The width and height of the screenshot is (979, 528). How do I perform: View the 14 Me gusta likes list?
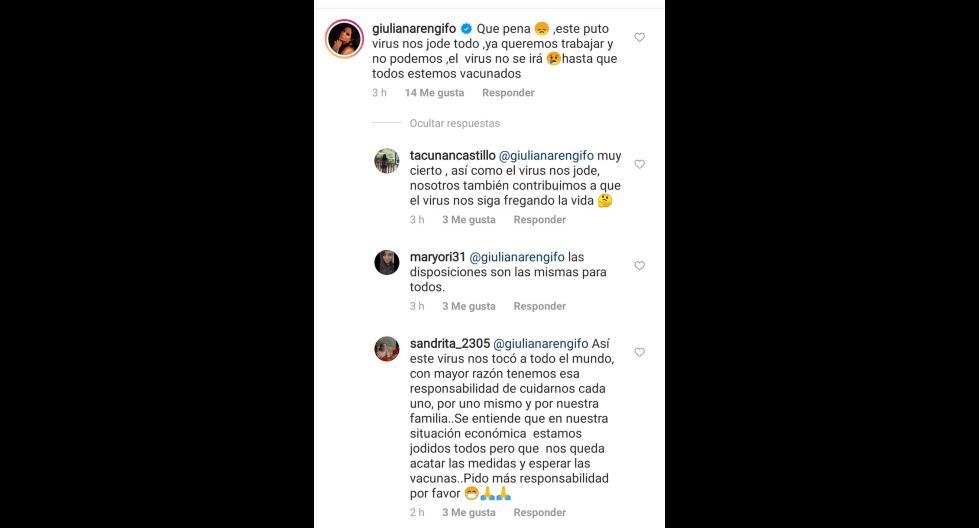point(434,93)
